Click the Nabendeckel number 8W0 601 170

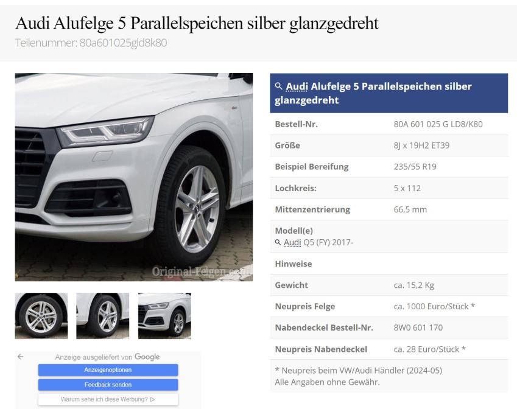click(418, 327)
